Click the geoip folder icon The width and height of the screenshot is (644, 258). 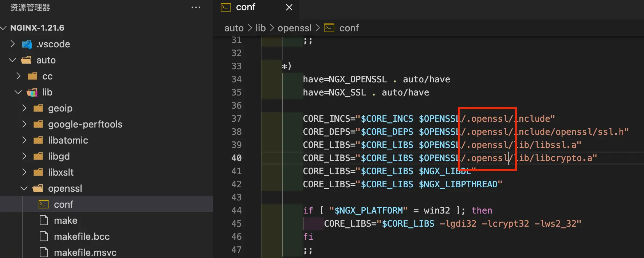pyautogui.click(x=38, y=108)
